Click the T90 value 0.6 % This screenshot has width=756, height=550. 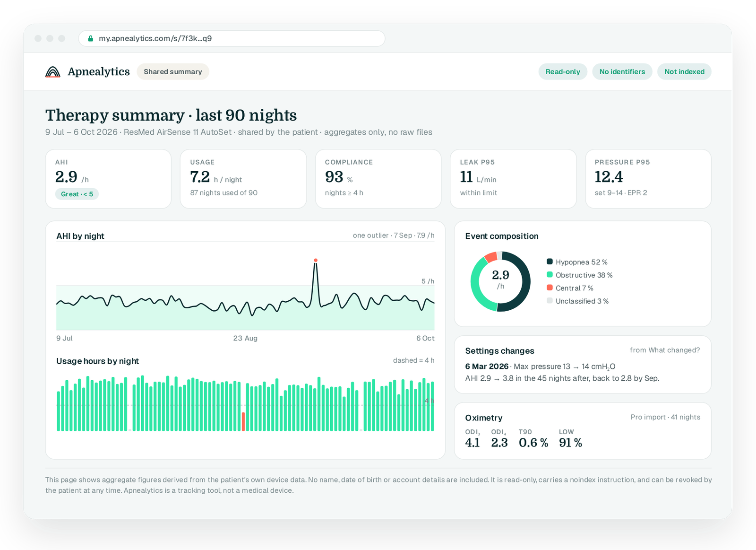[x=533, y=443]
